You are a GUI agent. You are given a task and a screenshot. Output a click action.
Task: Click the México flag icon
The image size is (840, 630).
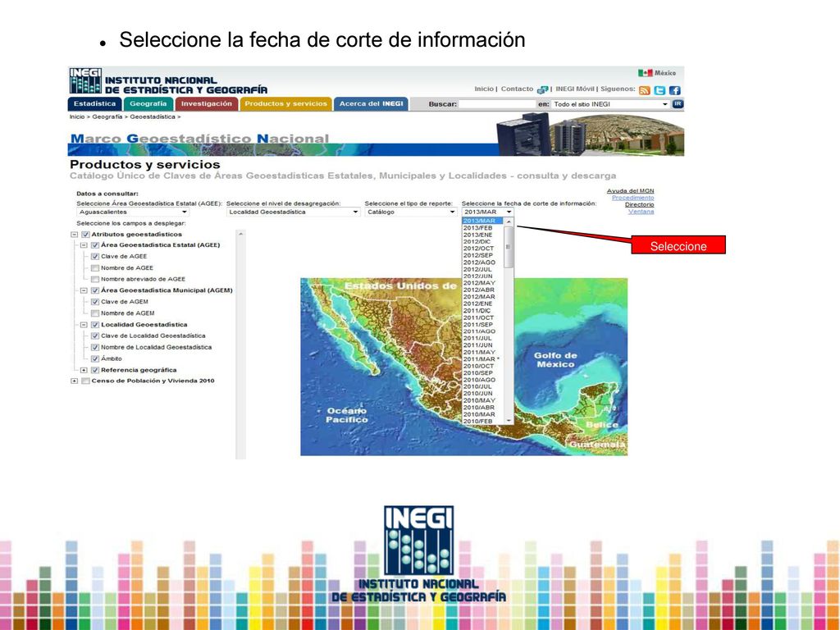tap(645, 73)
